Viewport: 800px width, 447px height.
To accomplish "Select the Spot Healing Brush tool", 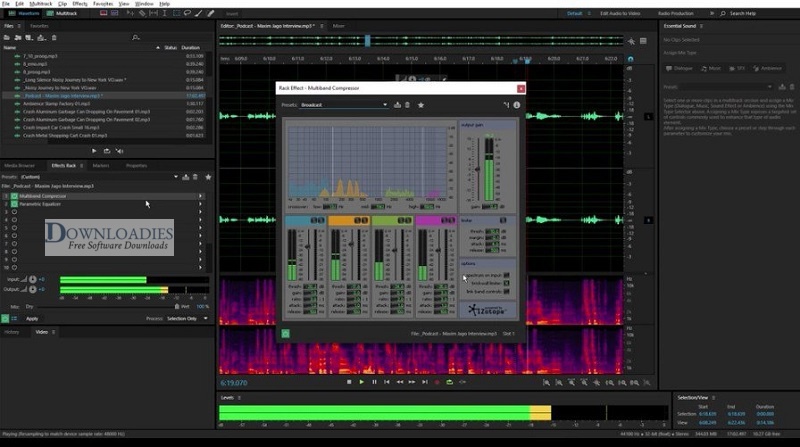I will (x=210, y=13).
